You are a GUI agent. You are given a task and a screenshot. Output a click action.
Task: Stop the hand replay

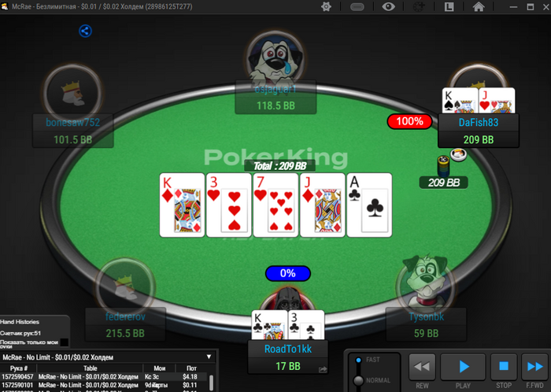coord(504,367)
